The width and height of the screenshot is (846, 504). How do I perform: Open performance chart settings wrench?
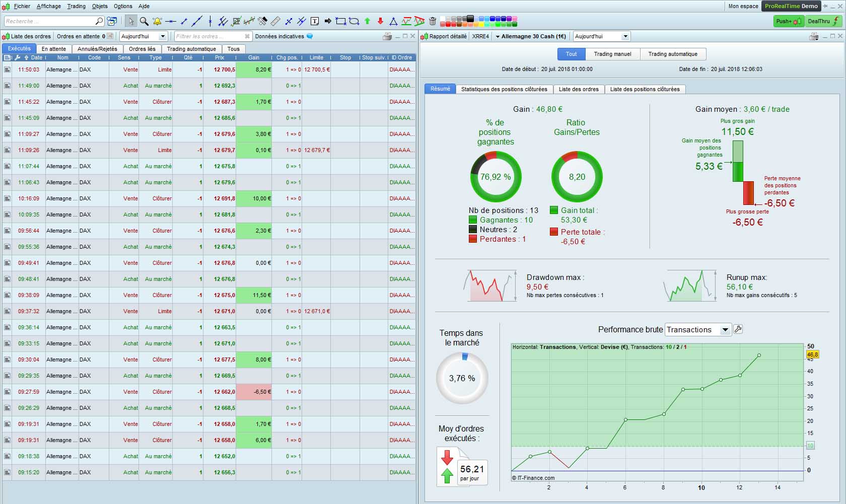coord(738,329)
